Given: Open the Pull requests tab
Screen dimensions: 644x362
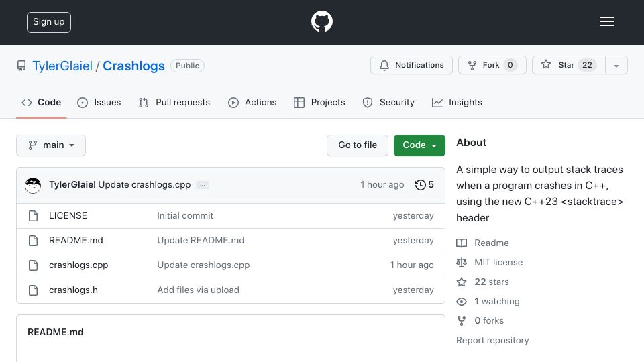Looking at the screenshot, I should 174,102.
